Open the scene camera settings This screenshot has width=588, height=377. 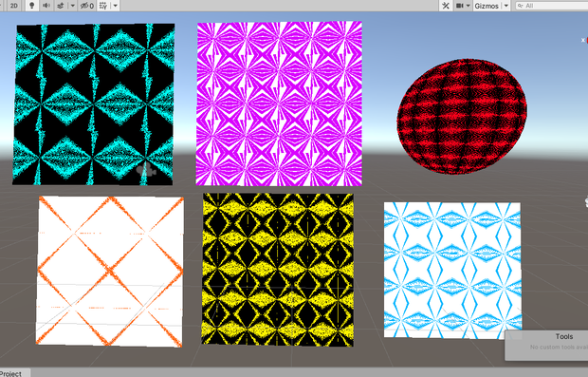[x=463, y=6]
